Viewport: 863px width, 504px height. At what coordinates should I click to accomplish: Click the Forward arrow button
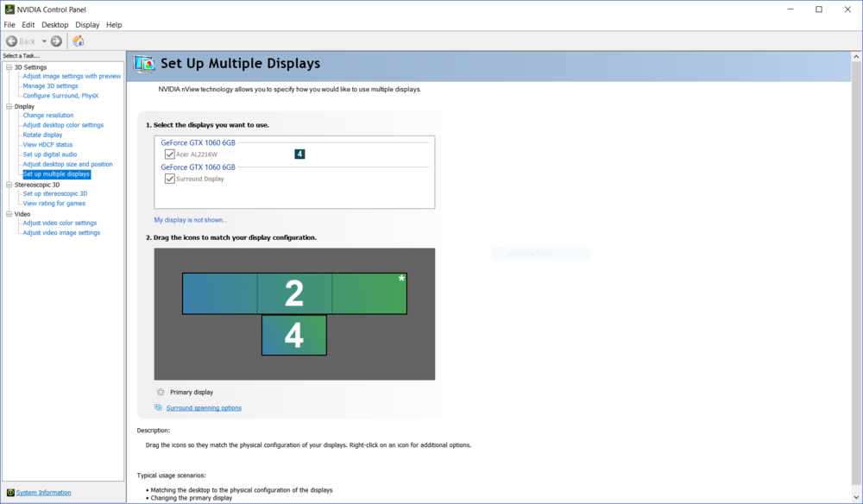click(56, 41)
